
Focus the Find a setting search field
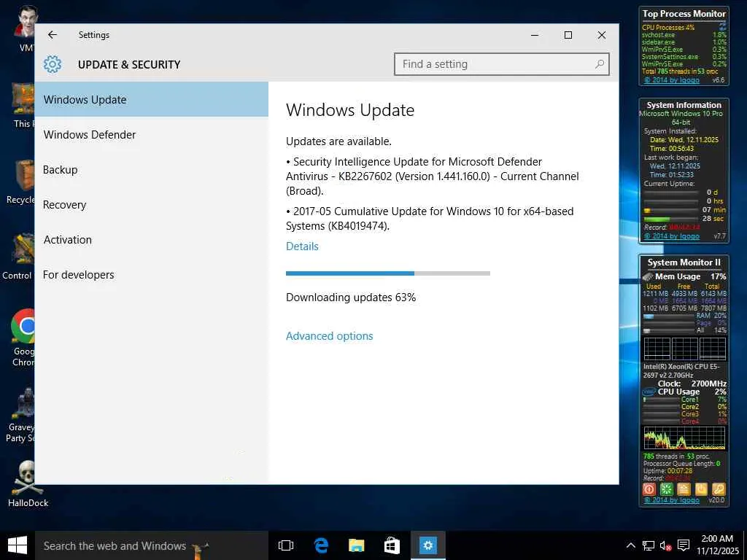point(502,64)
